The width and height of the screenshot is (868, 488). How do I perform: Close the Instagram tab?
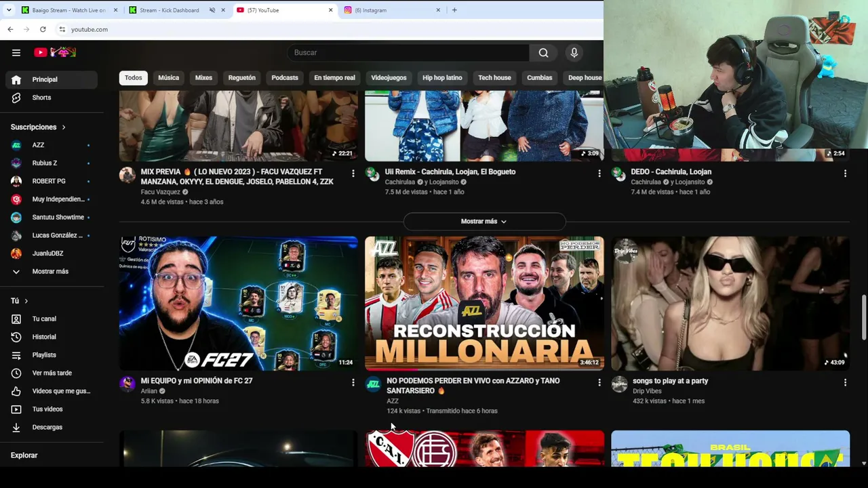[438, 10]
